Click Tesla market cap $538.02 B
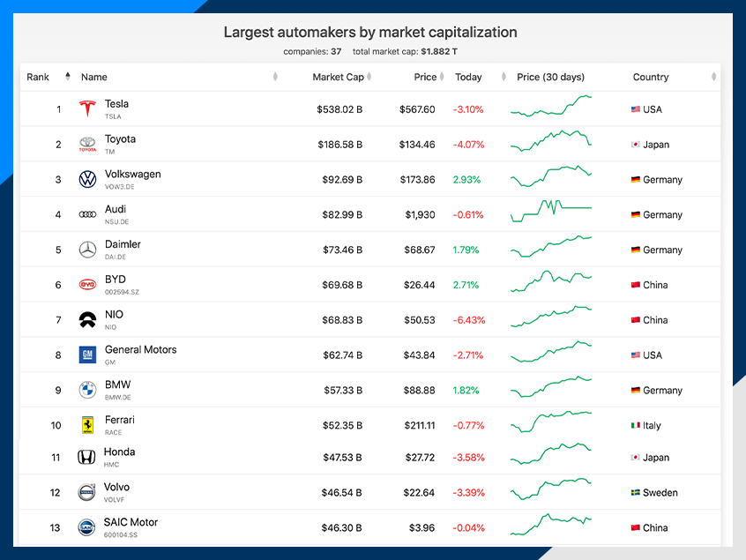Viewport: 746px width, 560px height. [339, 109]
